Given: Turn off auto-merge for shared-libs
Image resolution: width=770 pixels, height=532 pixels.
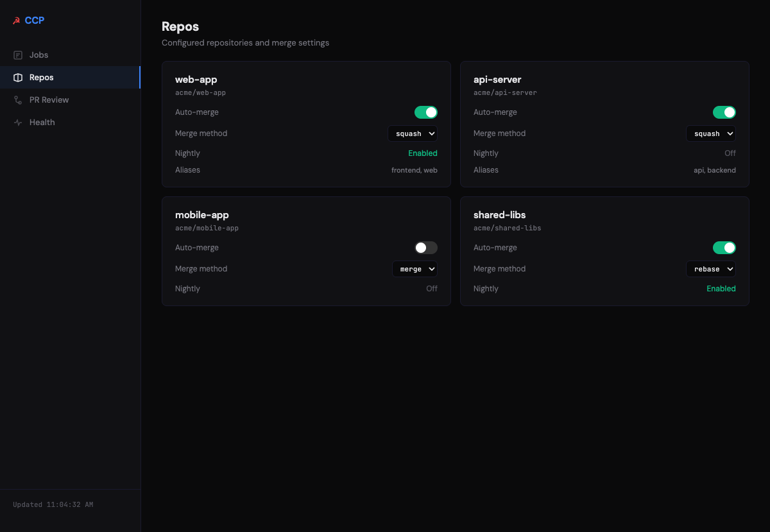Looking at the screenshot, I should tap(724, 248).
